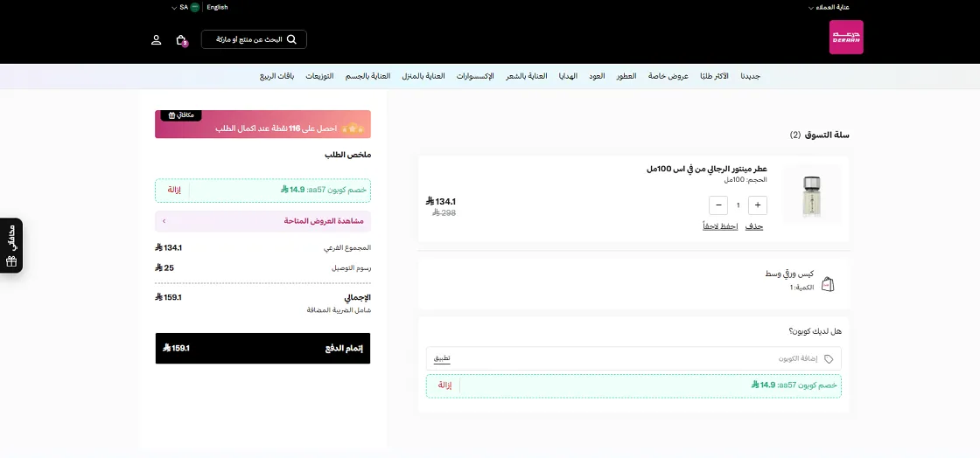The width and height of the screenshot is (980, 458).
Task: Open the user account icon
Action: [x=157, y=40]
